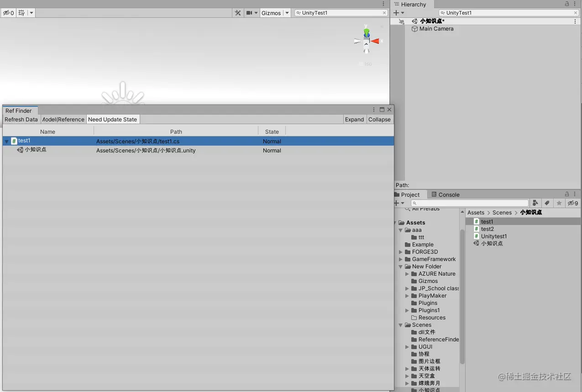The width and height of the screenshot is (582, 392).
Task: Select the PlayMaker folder
Action: tap(432, 295)
